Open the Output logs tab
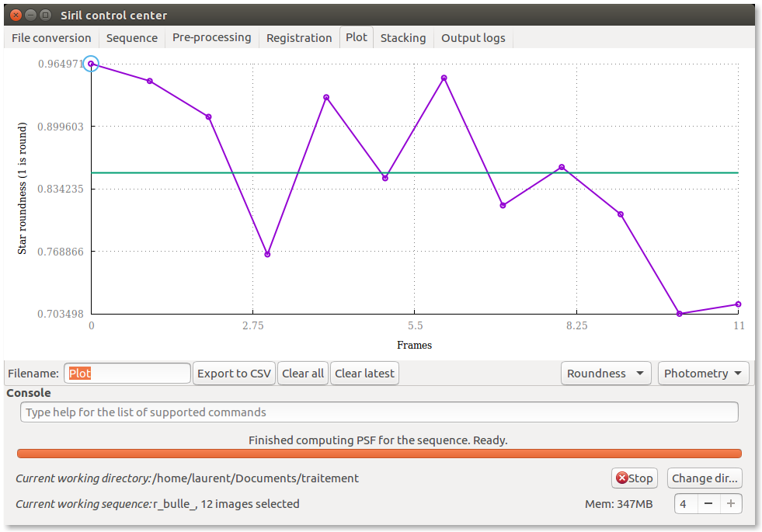This screenshot has width=762, height=532. point(473,38)
